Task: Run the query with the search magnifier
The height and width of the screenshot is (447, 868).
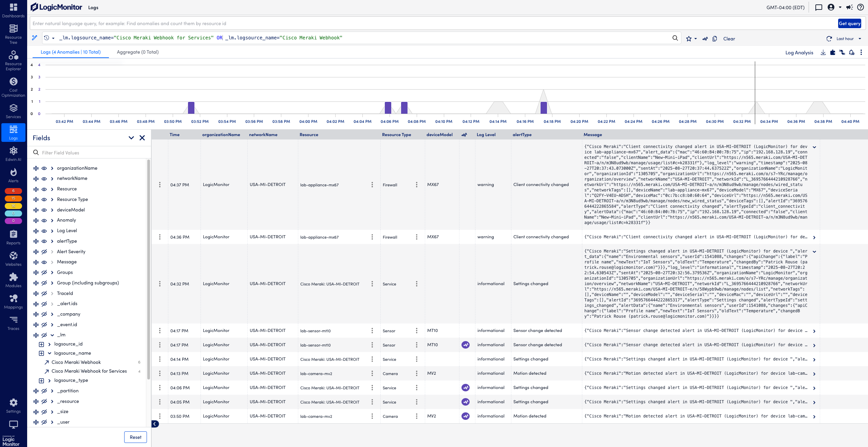Action: click(x=675, y=38)
